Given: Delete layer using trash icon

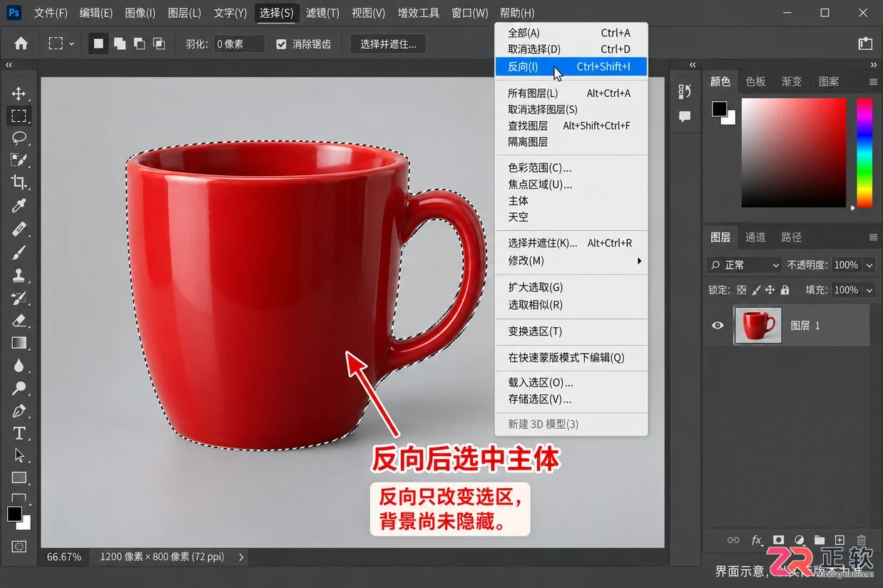Looking at the screenshot, I should point(861,540).
